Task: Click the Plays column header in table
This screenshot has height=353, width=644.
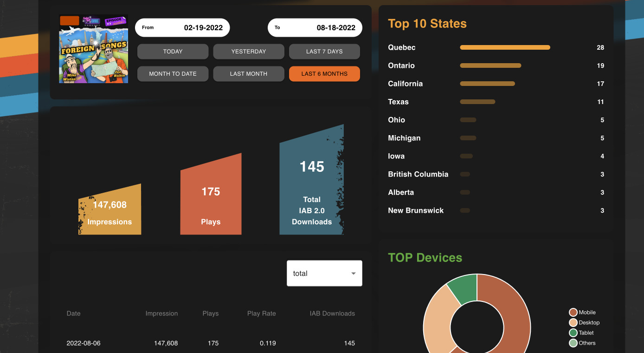Action: pos(211,314)
